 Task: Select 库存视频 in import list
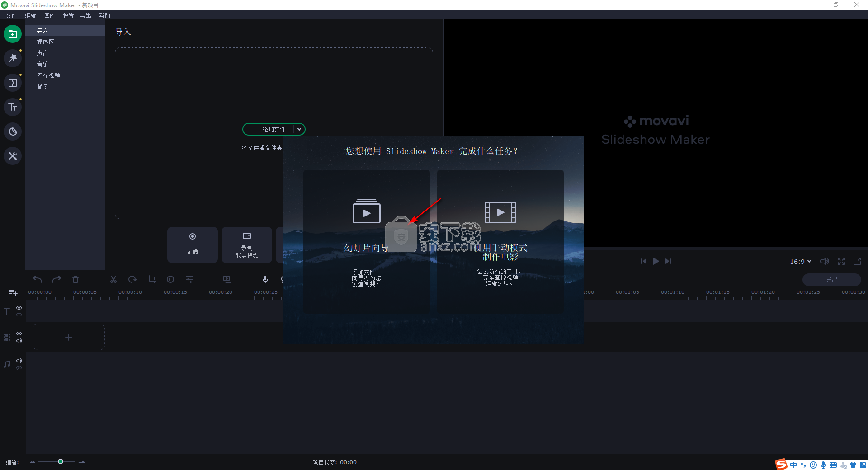[65, 75]
